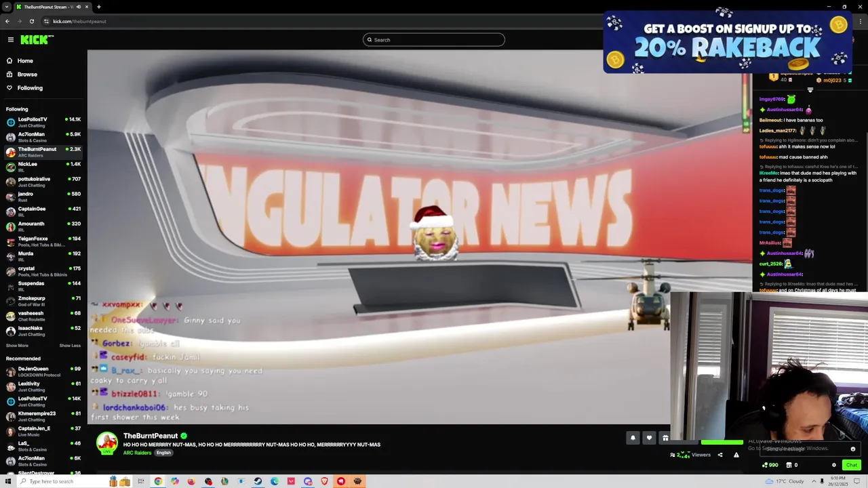Image resolution: width=868 pixels, height=488 pixels.
Task: Open CaptainGee channel in sidebar
Action: point(43,211)
